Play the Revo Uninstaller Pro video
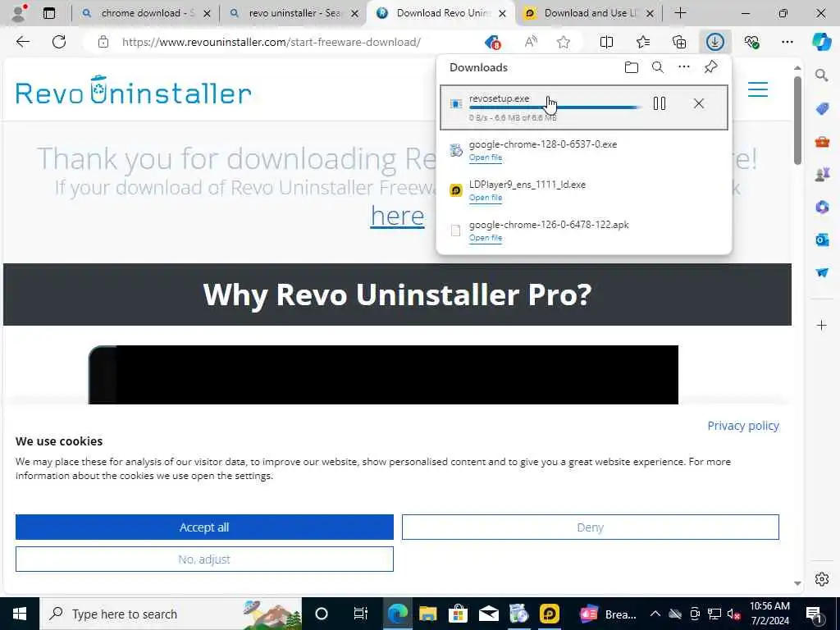Image resolution: width=840 pixels, height=630 pixels. pos(383,374)
